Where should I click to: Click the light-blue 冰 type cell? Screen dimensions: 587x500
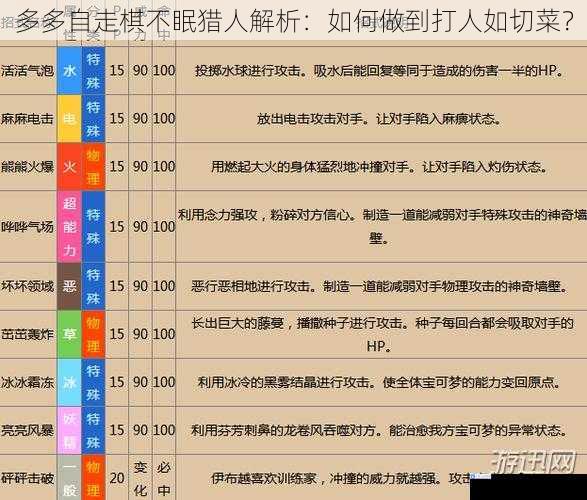[69, 382]
